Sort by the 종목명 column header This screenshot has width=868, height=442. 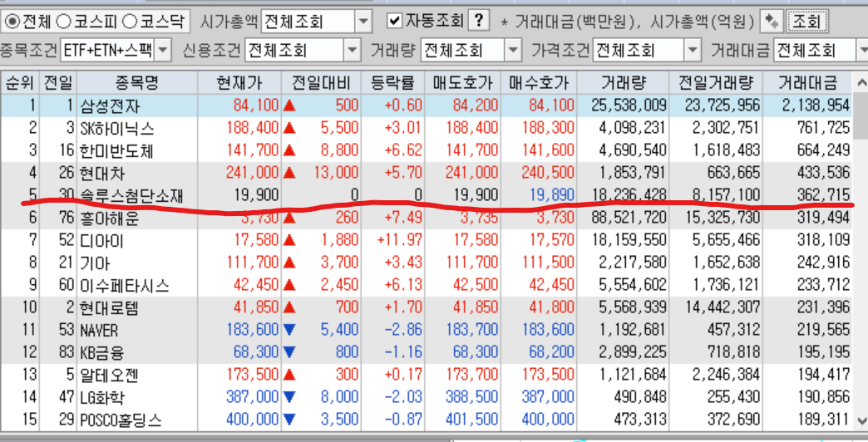(137, 83)
